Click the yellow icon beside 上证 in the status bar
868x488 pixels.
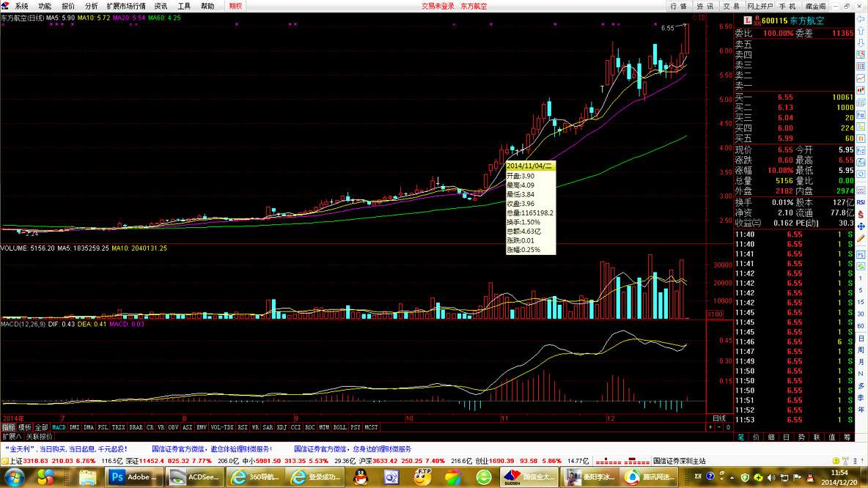coord(4,461)
